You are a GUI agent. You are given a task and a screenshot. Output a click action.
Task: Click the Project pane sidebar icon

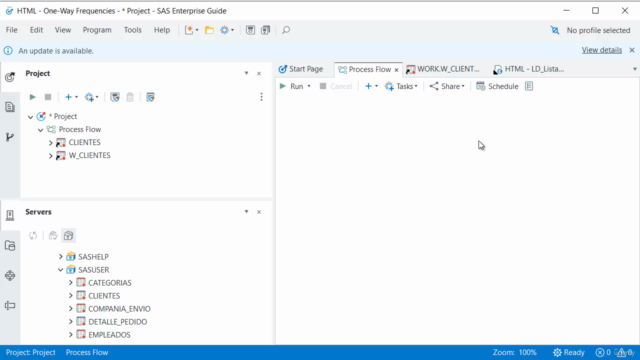10,77
